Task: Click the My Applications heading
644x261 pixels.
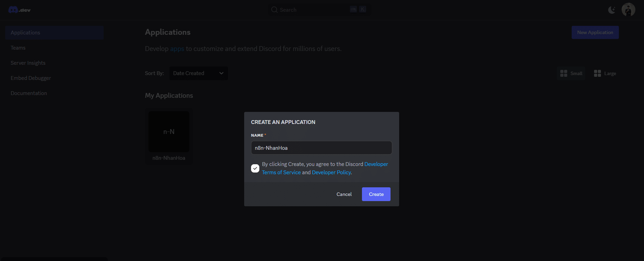Action: coord(169,96)
